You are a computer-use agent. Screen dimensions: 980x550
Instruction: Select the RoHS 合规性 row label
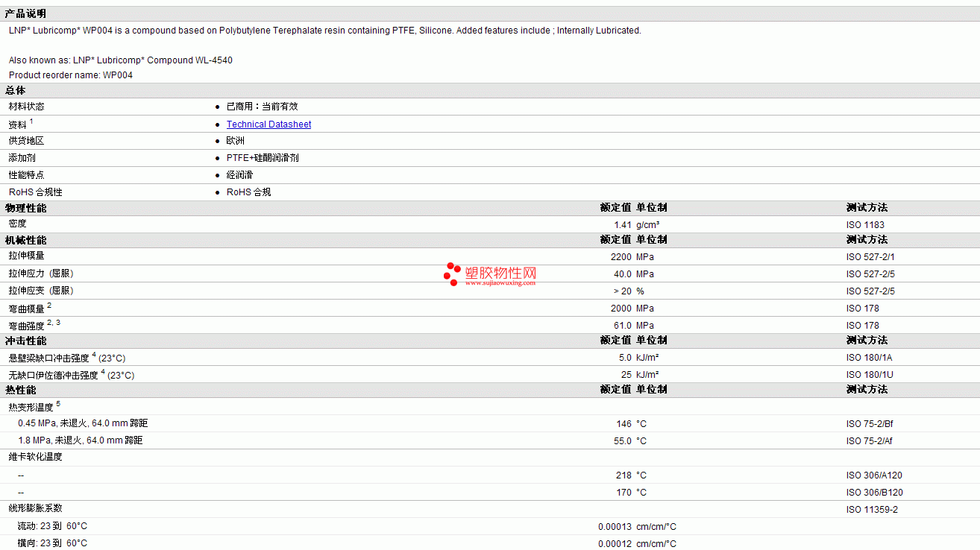(x=36, y=192)
